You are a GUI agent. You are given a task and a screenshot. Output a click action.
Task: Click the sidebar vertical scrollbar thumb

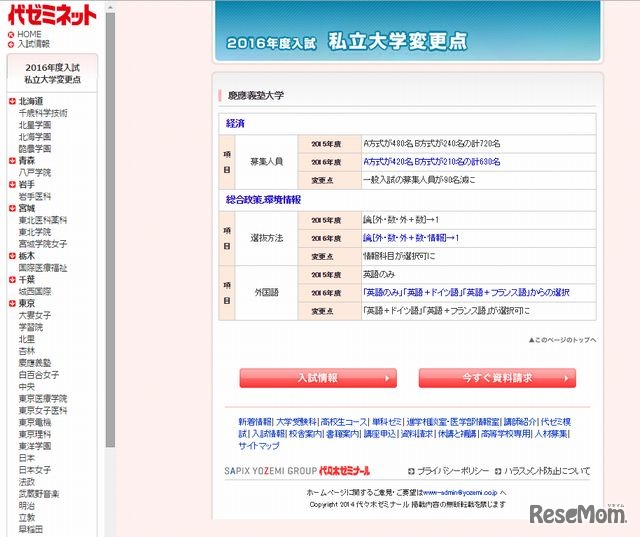point(110,230)
